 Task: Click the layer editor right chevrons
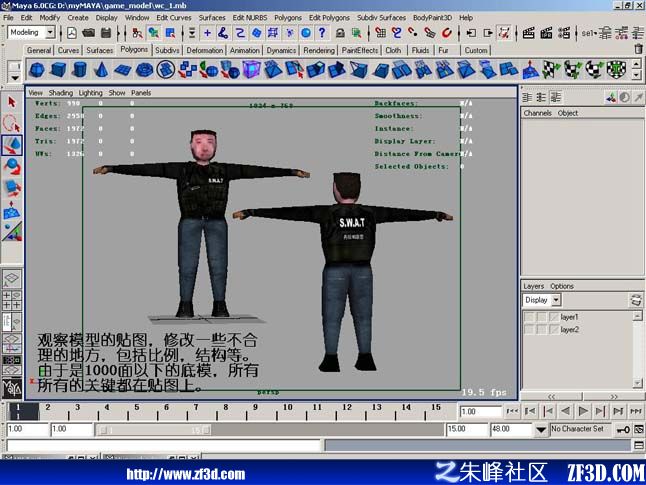coord(614,396)
